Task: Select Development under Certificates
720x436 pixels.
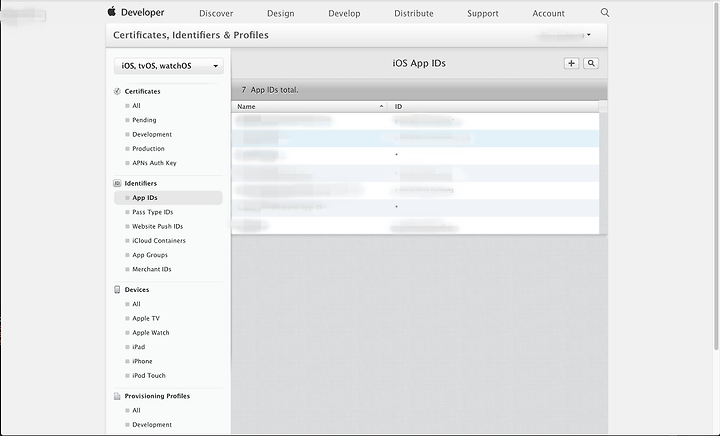Action: click(x=152, y=134)
